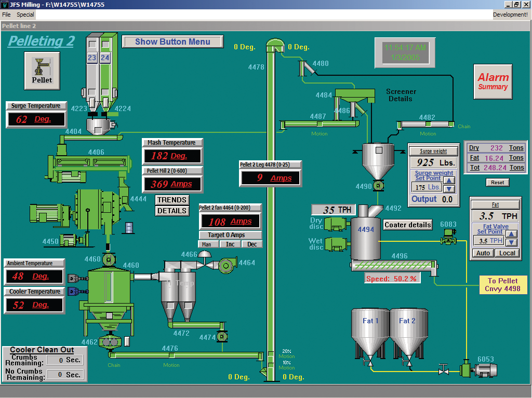Click the Pellet mill icon button
This screenshot has height=398, width=532.
[42, 71]
